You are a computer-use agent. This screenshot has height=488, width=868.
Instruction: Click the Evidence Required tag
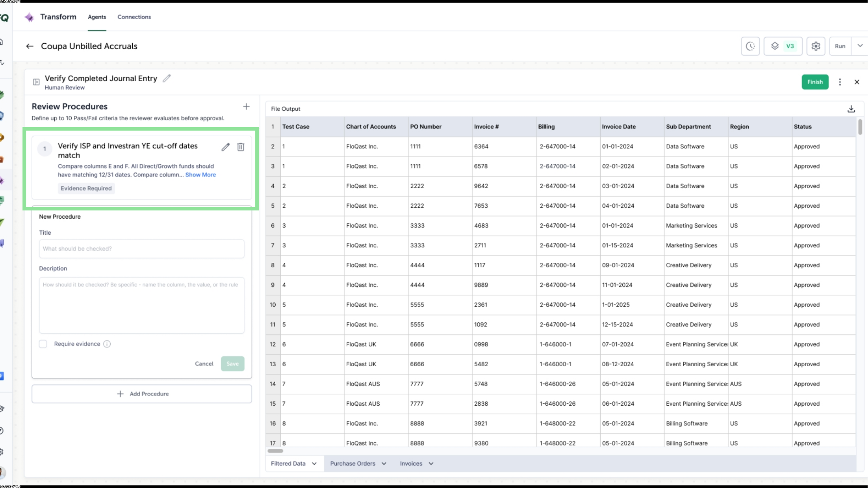(86, 188)
